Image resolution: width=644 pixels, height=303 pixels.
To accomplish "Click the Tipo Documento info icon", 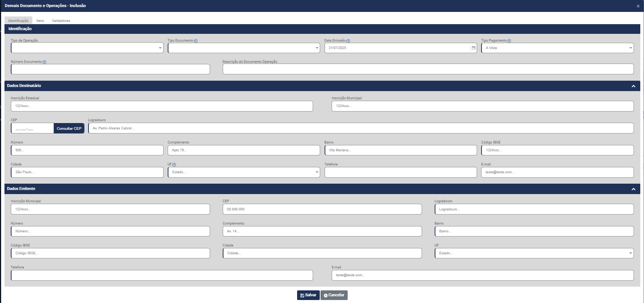I will coord(196,41).
